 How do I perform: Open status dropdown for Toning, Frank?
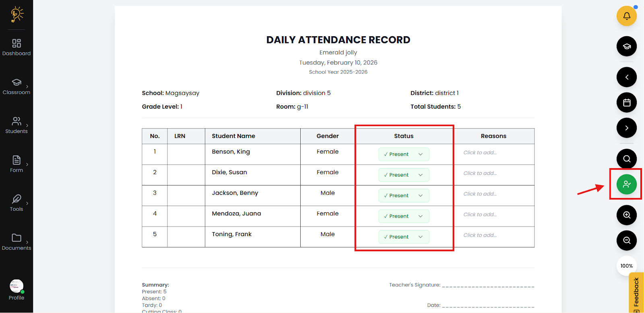tap(404, 237)
